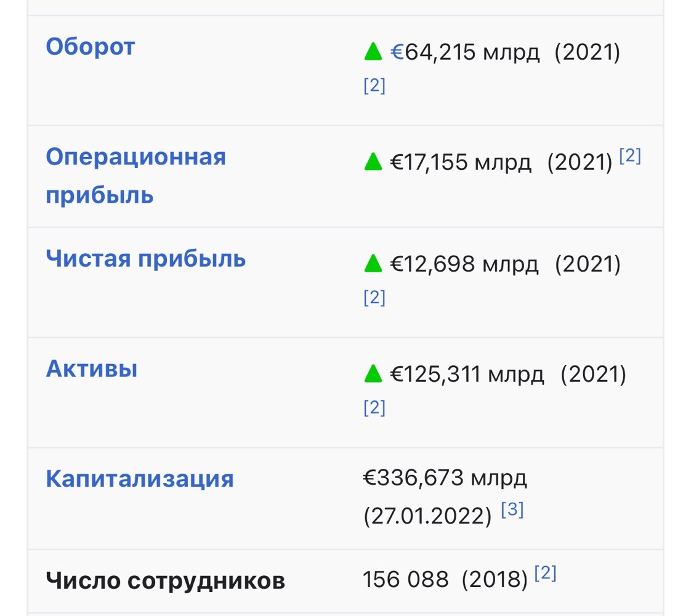Open the Операционная прибыль link

[x=135, y=176]
